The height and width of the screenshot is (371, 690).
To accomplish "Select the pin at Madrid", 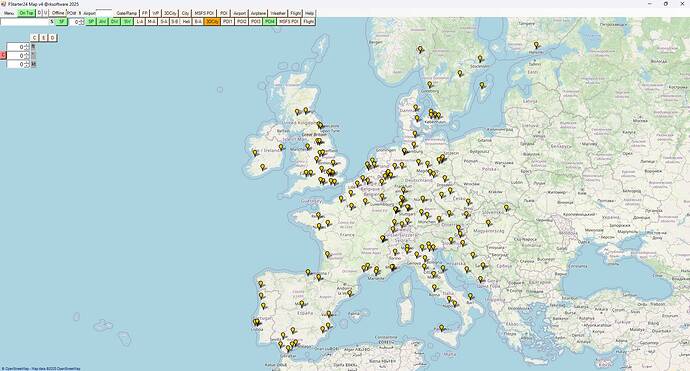I will coord(302,303).
